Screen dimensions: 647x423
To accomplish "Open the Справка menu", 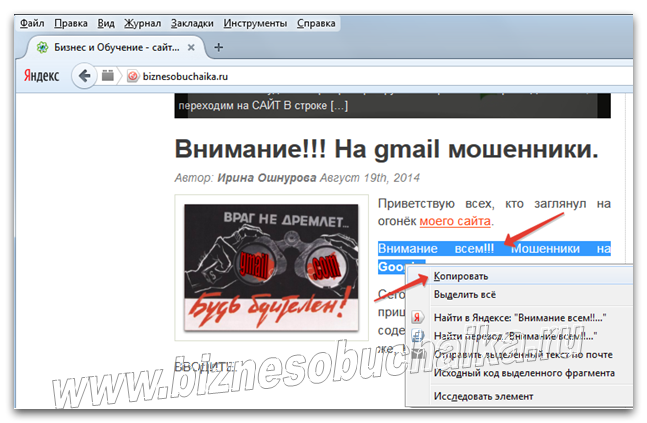I will 316,23.
